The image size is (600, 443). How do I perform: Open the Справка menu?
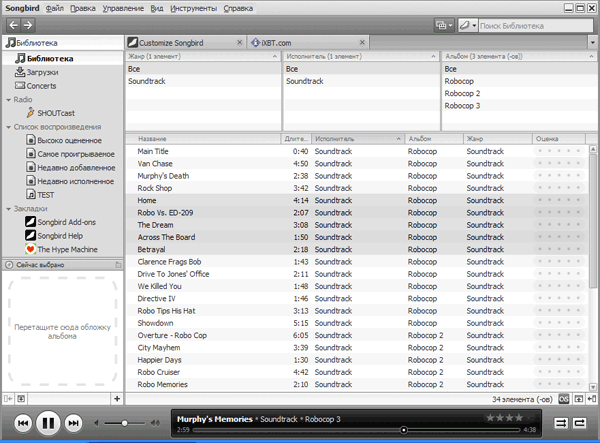tap(238, 8)
